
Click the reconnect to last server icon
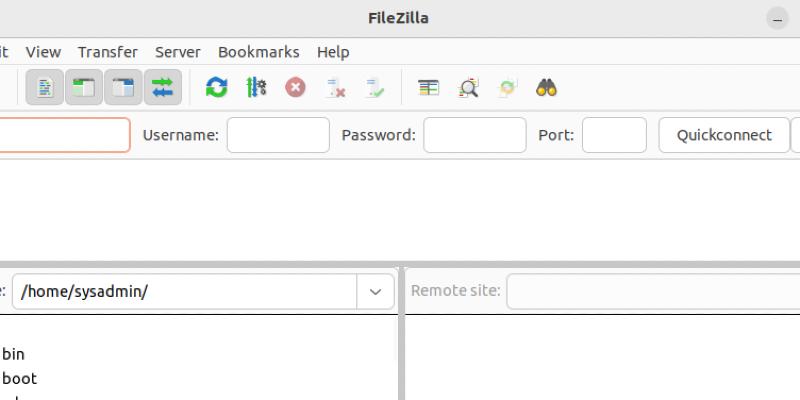point(376,88)
